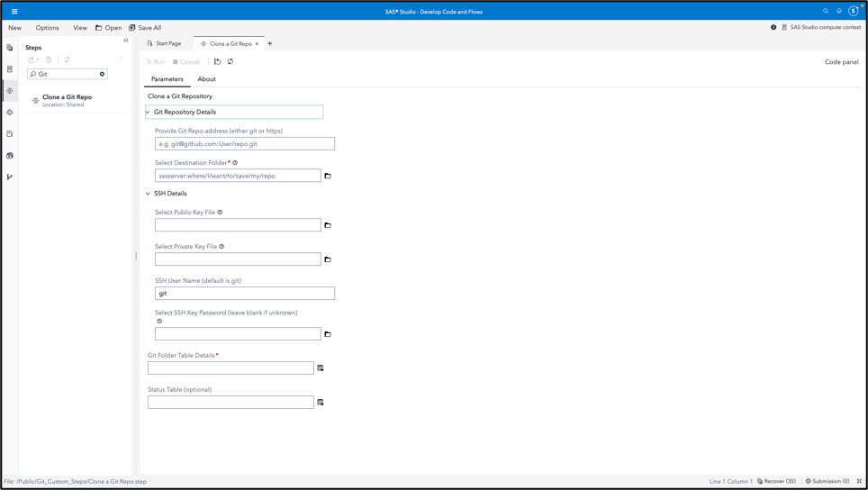Image resolution: width=868 pixels, height=490 pixels.
Task: Open the Steps pane more options menu
Action: (122, 59)
